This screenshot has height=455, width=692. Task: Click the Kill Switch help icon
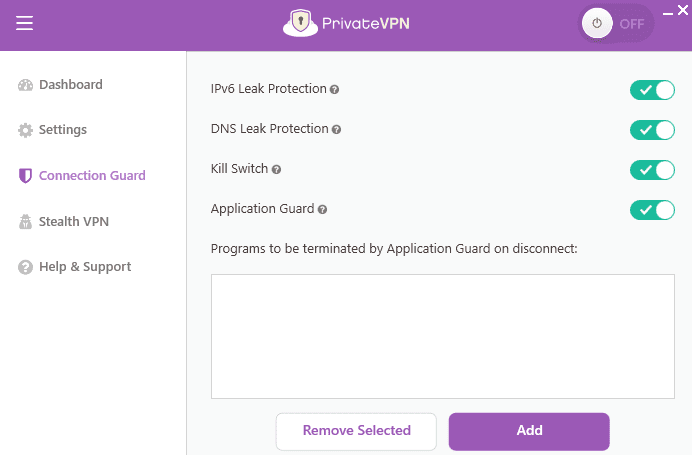(277, 170)
